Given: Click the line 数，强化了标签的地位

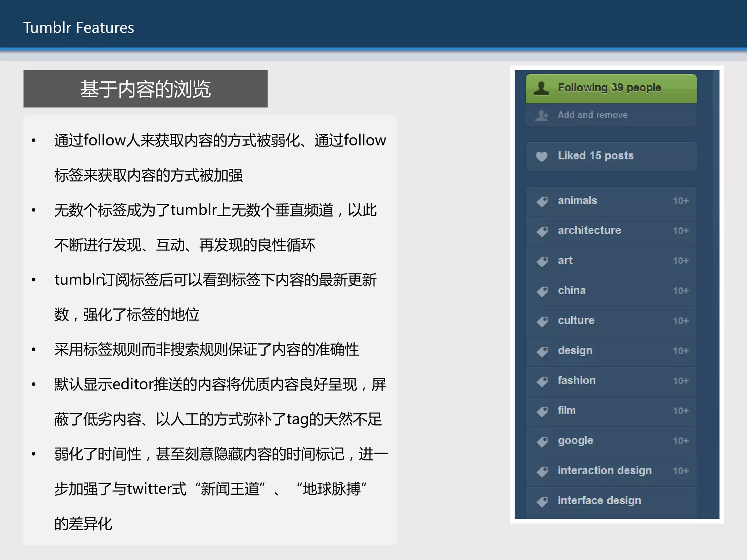Looking at the screenshot, I should [x=127, y=315].
